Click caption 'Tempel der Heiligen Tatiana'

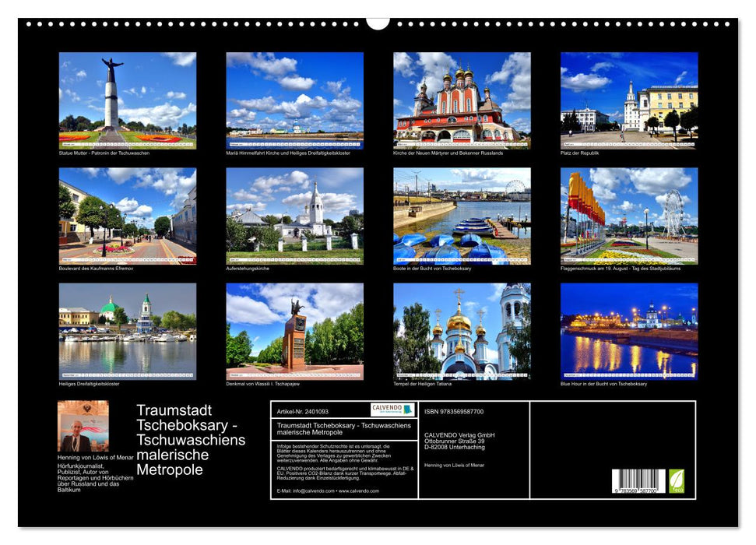(x=422, y=384)
